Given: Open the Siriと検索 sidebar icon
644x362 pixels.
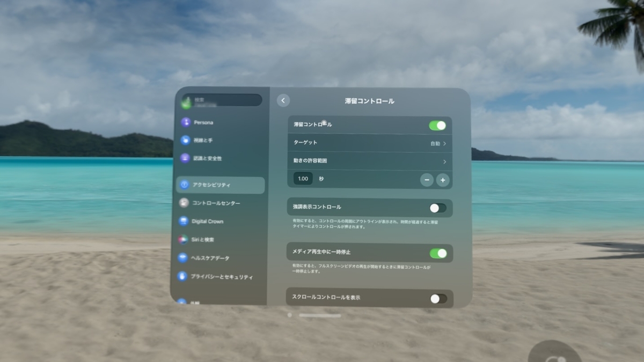Looking at the screenshot, I should [x=183, y=239].
